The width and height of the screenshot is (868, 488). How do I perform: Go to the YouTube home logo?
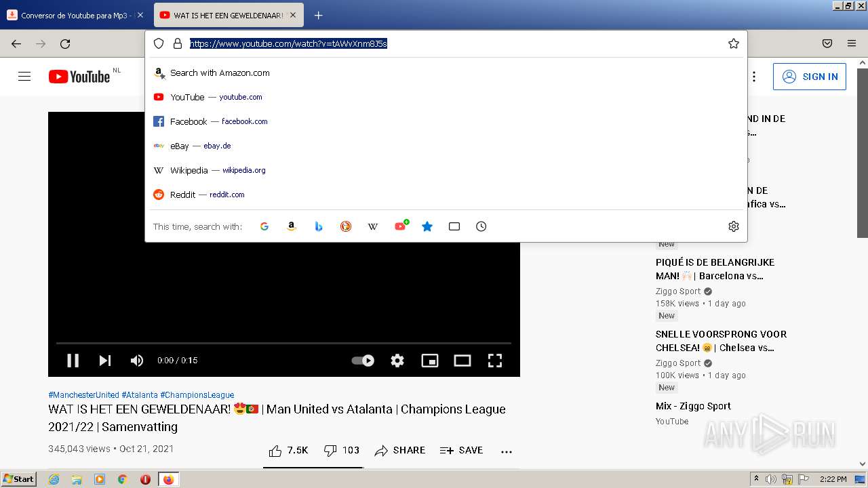click(x=79, y=77)
